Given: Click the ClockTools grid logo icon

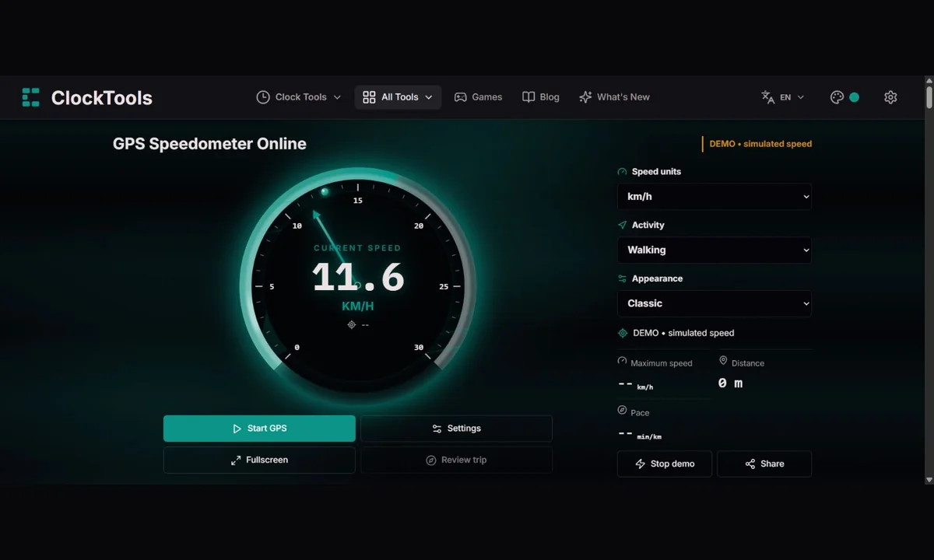Looking at the screenshot, I should pyautogui.click(x=31, y=97).
